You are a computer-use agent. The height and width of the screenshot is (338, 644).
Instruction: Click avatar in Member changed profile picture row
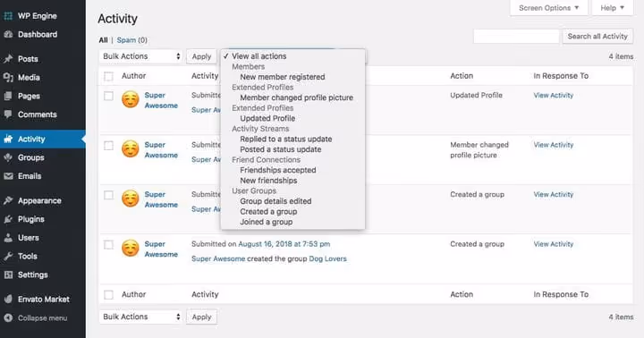[x=131, y=149]
